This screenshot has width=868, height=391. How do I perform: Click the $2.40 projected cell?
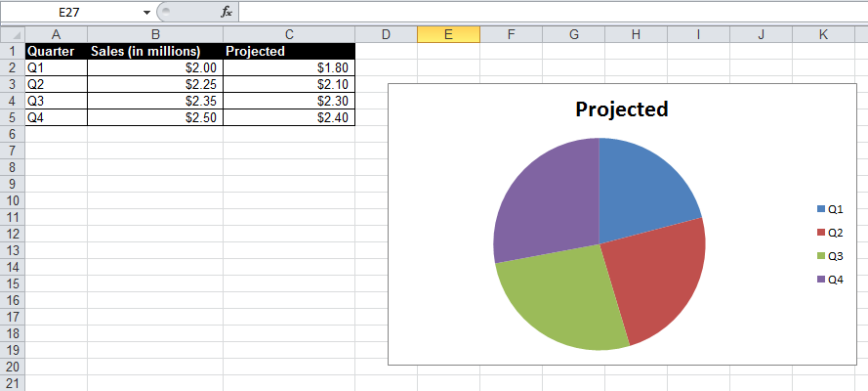click(289, 117)
